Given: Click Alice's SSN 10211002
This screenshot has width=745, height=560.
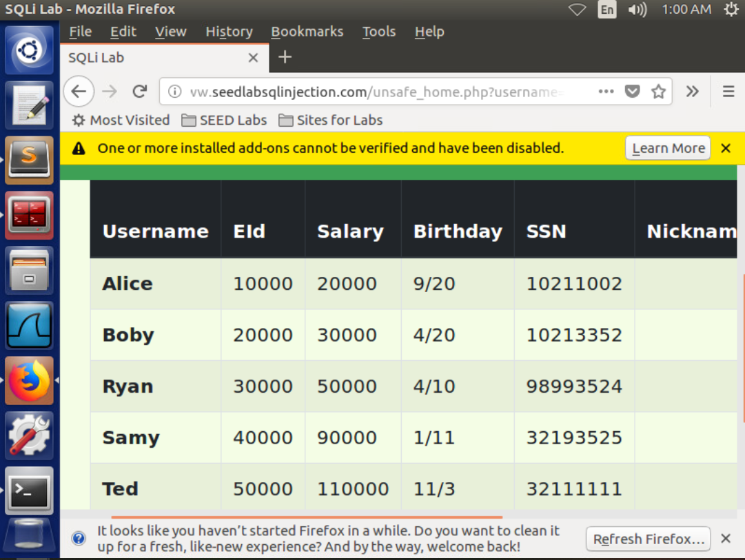Looking at the screenshot, I should [574, 284].
